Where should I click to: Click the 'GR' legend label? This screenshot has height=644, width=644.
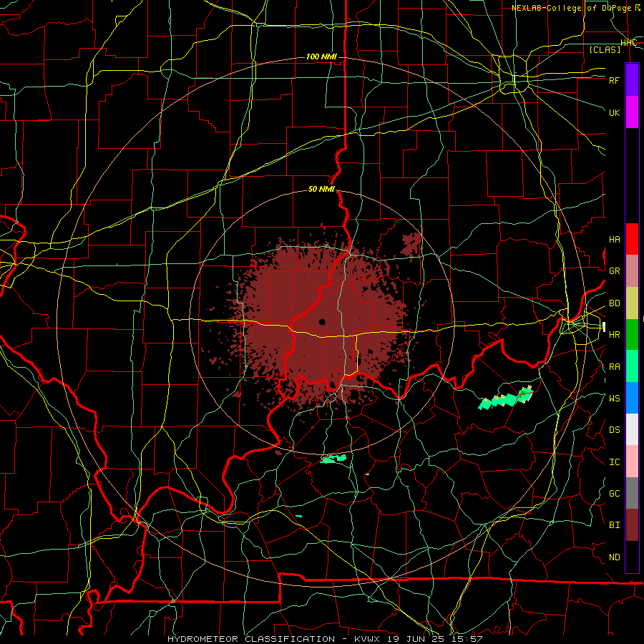click(x=614, y=271)
